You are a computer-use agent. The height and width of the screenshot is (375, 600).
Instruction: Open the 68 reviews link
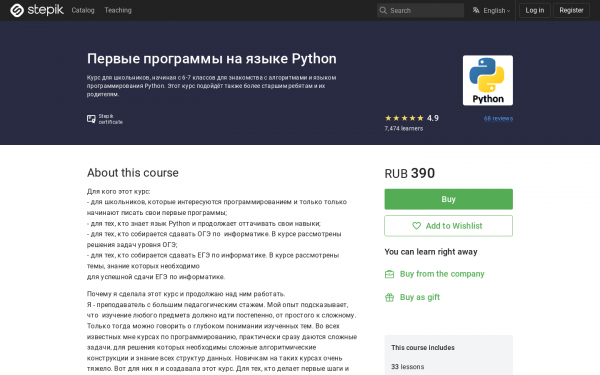498,119
